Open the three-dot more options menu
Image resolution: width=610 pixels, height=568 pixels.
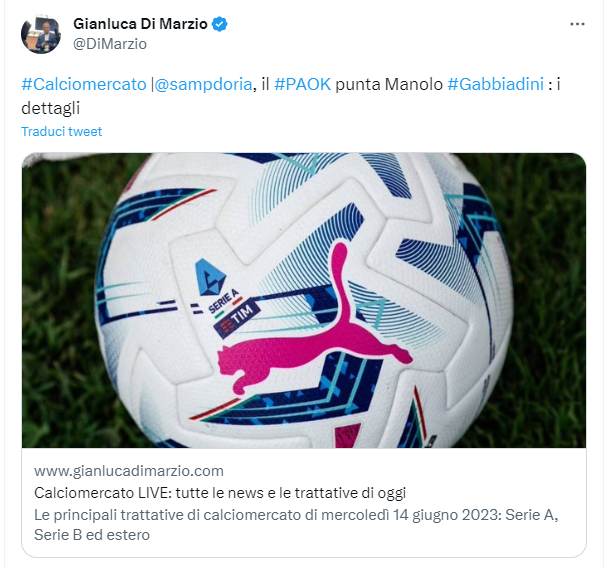(x=577, y=24)
